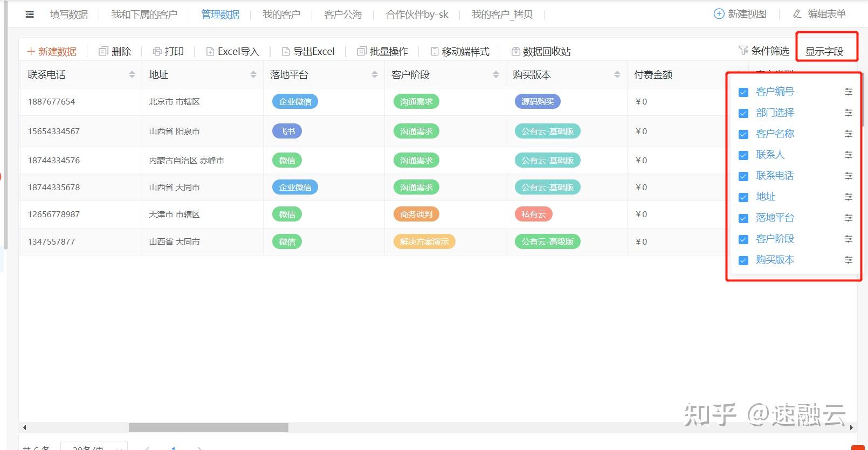Open settings icon for 客户阶段 field
This screenshot has height=450, width=868.
pos(848,239)
